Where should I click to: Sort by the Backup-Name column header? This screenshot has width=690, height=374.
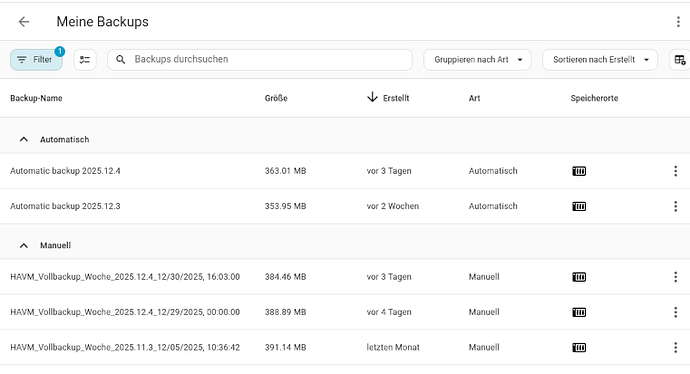pyautogui.click(x=36, y=98)
